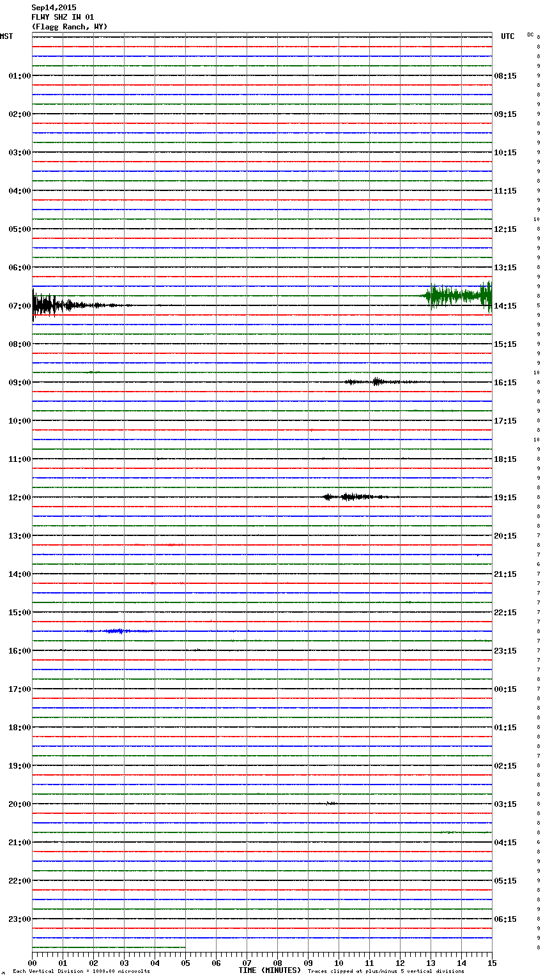Click the 'MST' time zone header
This screenshot has height=980, width=543.
click(6, 36)
